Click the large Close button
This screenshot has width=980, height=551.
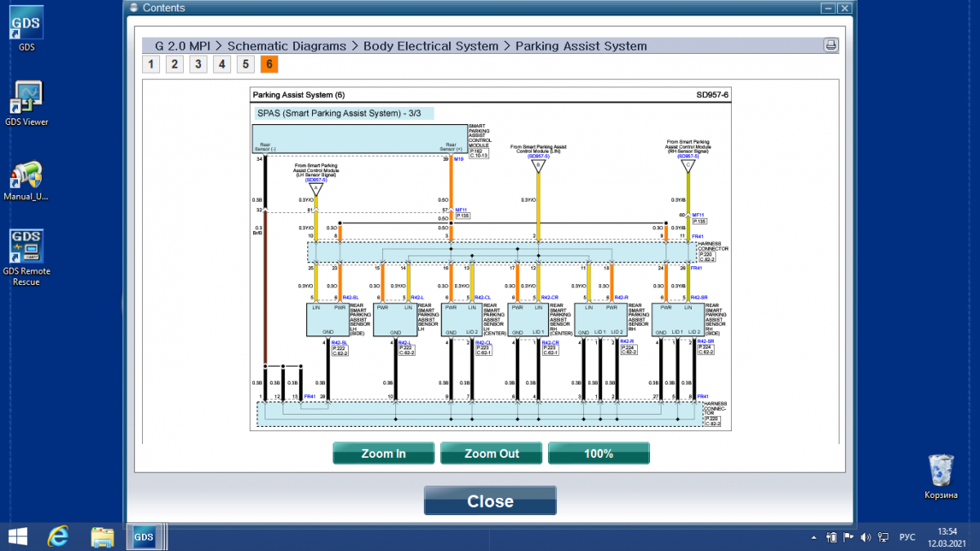click(490, 501)
